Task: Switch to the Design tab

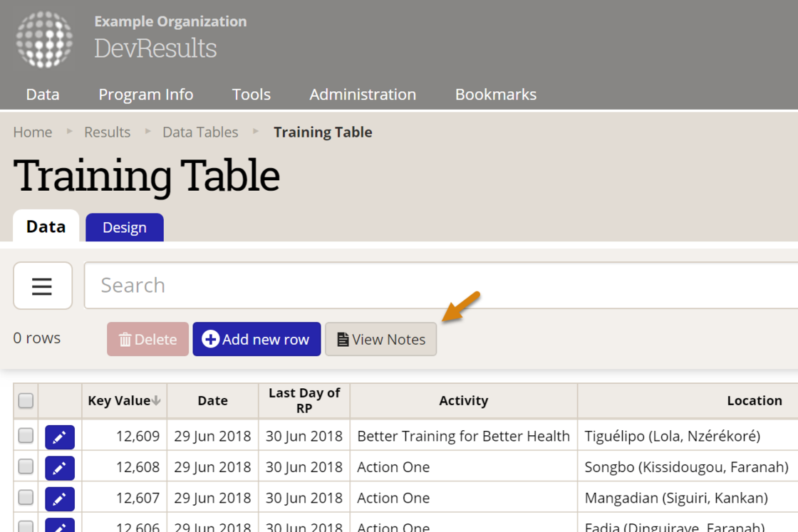Action: click(x=125, y=228)
